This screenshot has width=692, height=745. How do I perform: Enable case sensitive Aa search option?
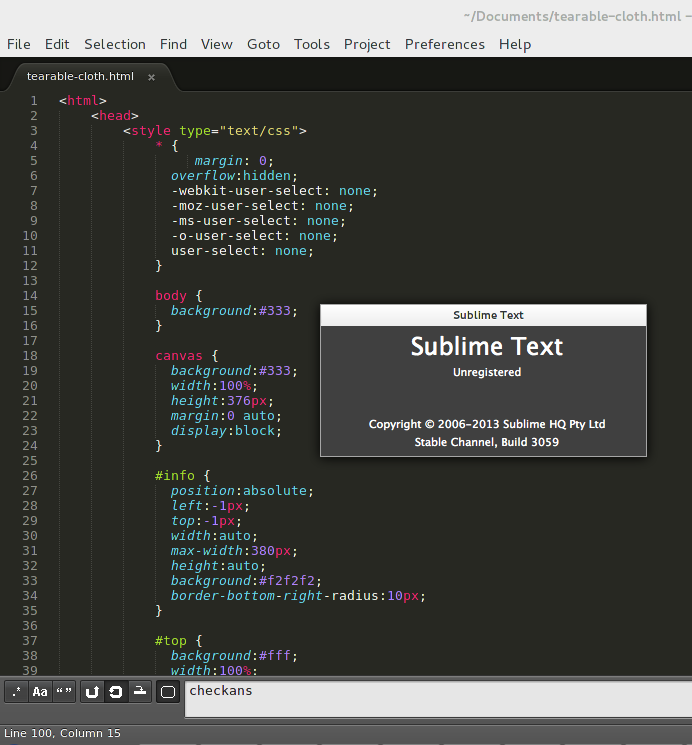click(x=40, y=692)
